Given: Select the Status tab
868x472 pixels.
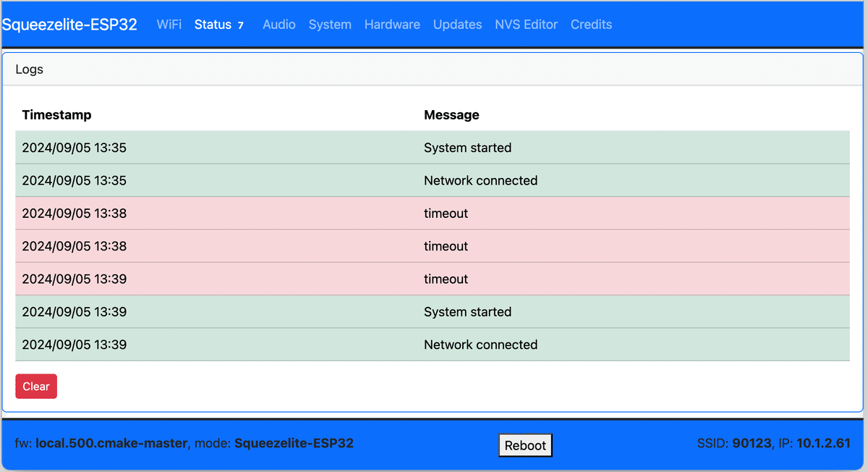Looking at the screenshot, I should pyautogui.click(x=213, y=25).
